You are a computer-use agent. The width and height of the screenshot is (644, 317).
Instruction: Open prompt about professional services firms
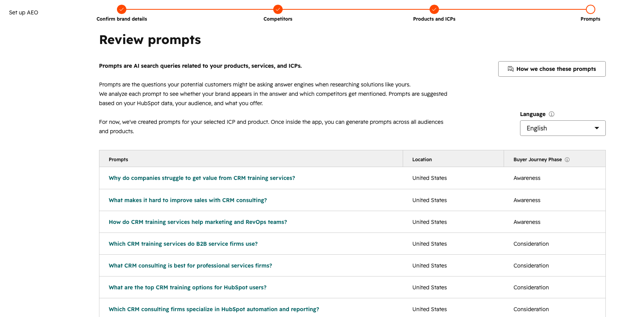click(191, 266)
